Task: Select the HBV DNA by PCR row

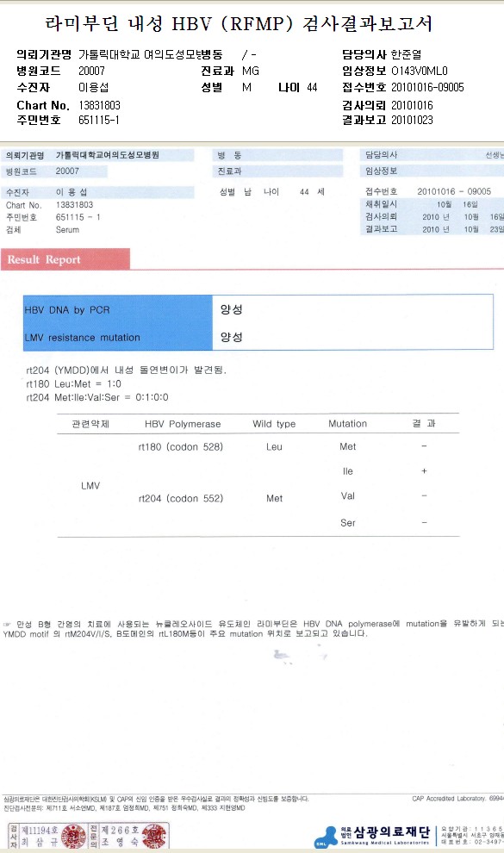Action: click(258, 309)
